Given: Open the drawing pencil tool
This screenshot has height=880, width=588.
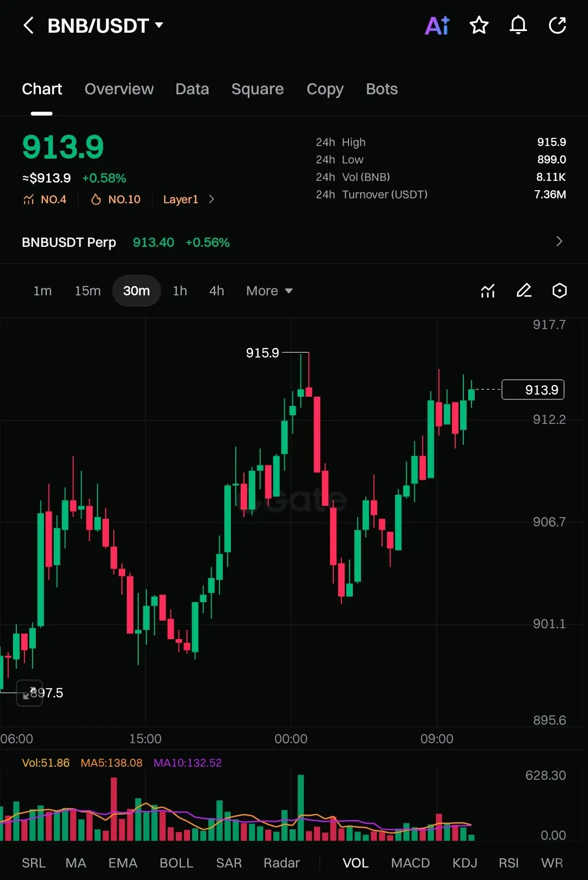Looking at the screenshot, I should pos(524,290).
